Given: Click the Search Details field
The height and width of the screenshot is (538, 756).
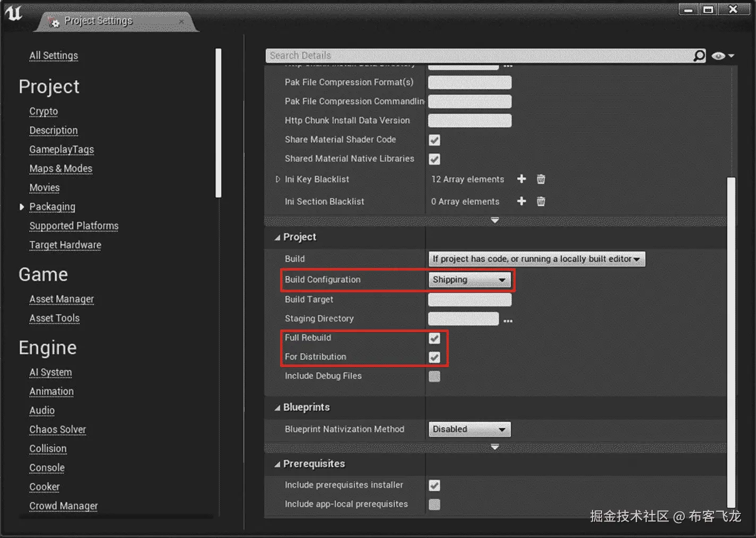Looking at the screenshot, I should click(x=480, y=56).
